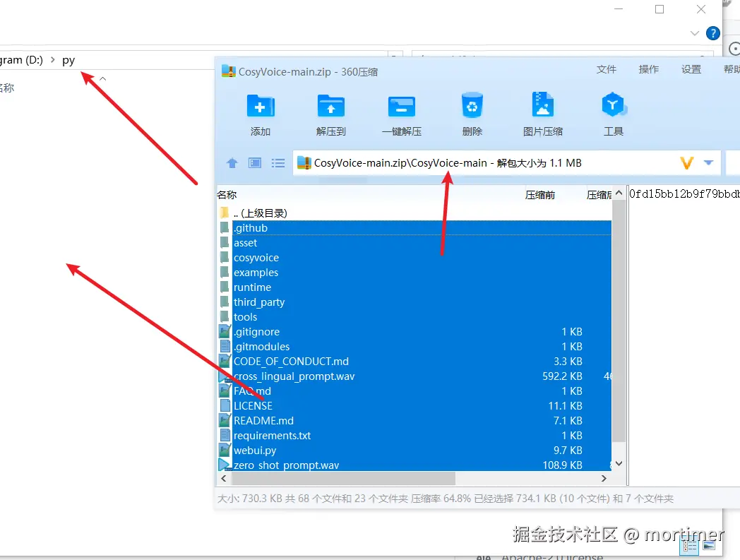Screen dimensions: 740x560
Task: Sort by the 名称 column header
Action: [227, 194]
